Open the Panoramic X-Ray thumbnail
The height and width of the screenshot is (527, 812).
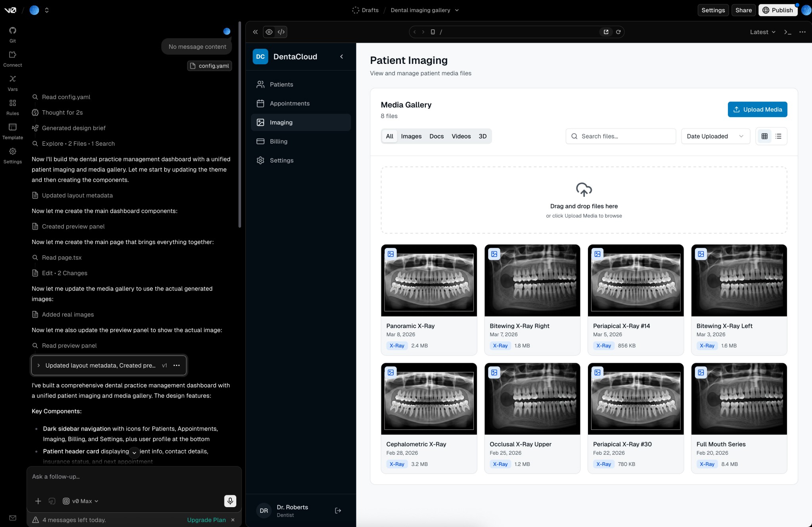pyautogui.click(x=429, y=280)
